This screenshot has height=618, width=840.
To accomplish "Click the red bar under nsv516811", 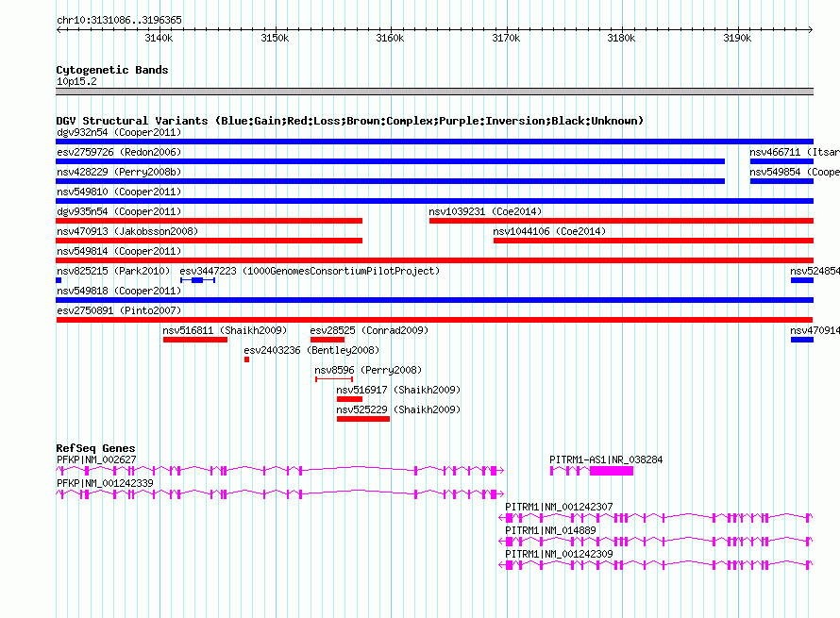I will (x=195, y=340).
